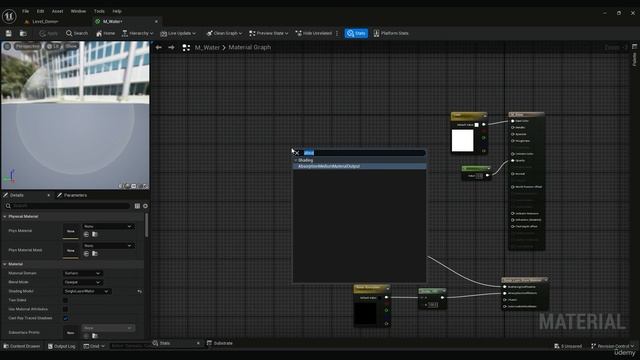Clear the node search box with X
640x360 pixels.
(x=297, y=153)
